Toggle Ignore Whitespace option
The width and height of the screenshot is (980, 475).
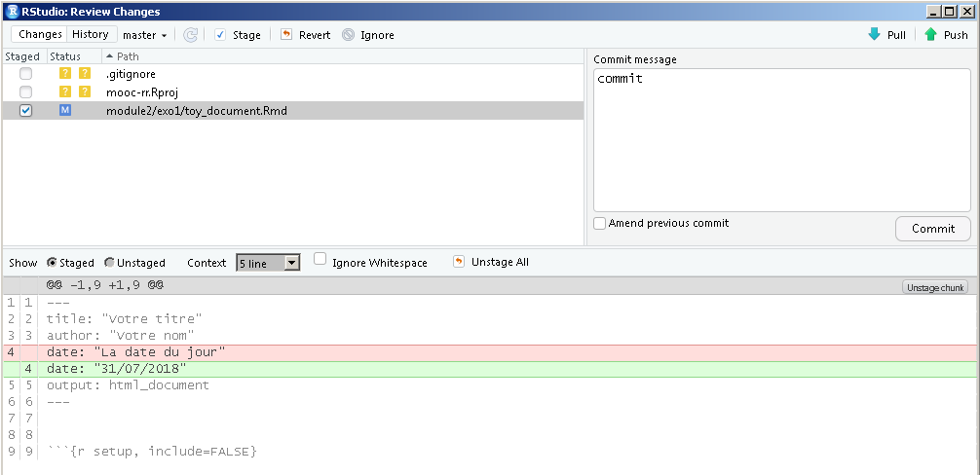[320, 260]
